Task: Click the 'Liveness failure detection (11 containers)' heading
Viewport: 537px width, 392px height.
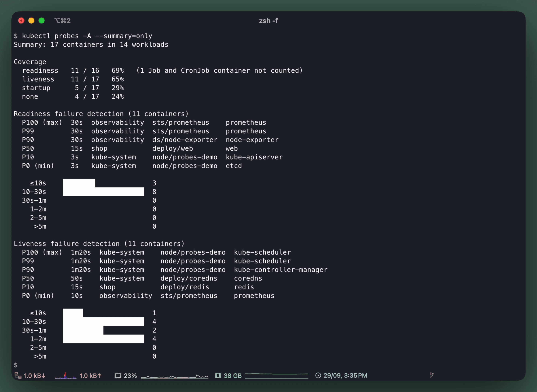Action: point(99,244)
